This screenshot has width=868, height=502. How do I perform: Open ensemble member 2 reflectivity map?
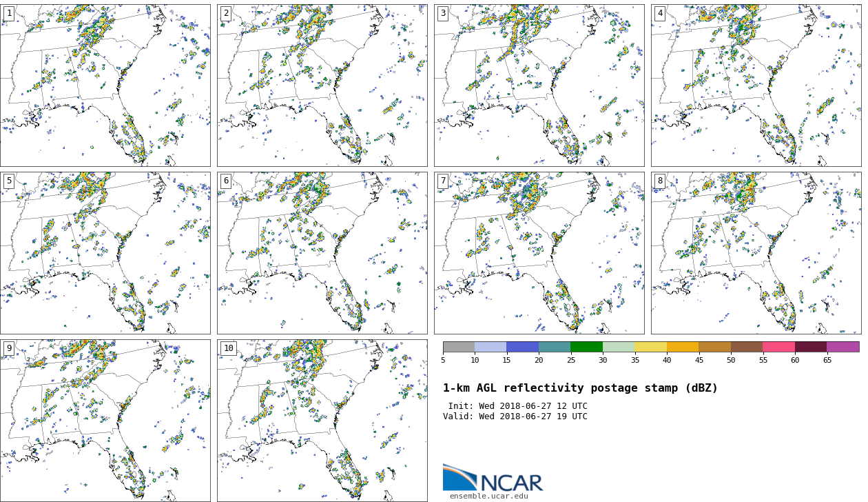click(x=322, y=85)
